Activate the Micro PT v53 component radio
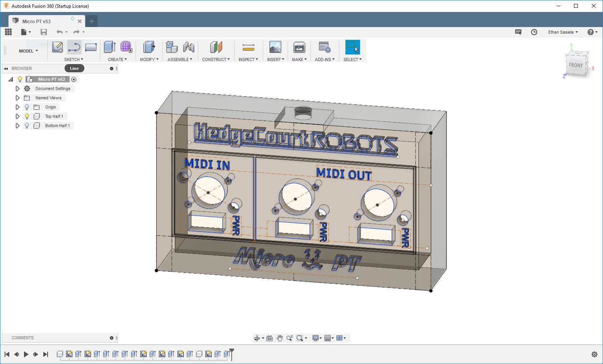The image size is (603, 364). pos(74,79)
